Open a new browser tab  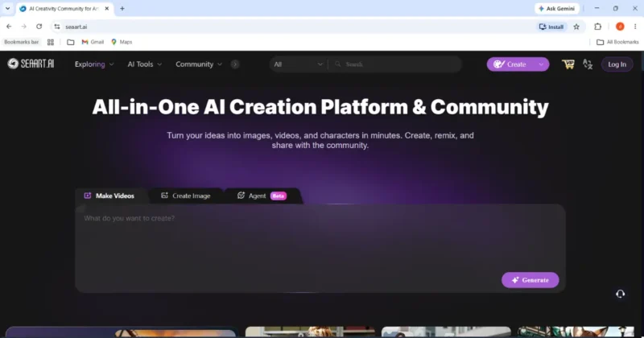(x=122, y=8)
